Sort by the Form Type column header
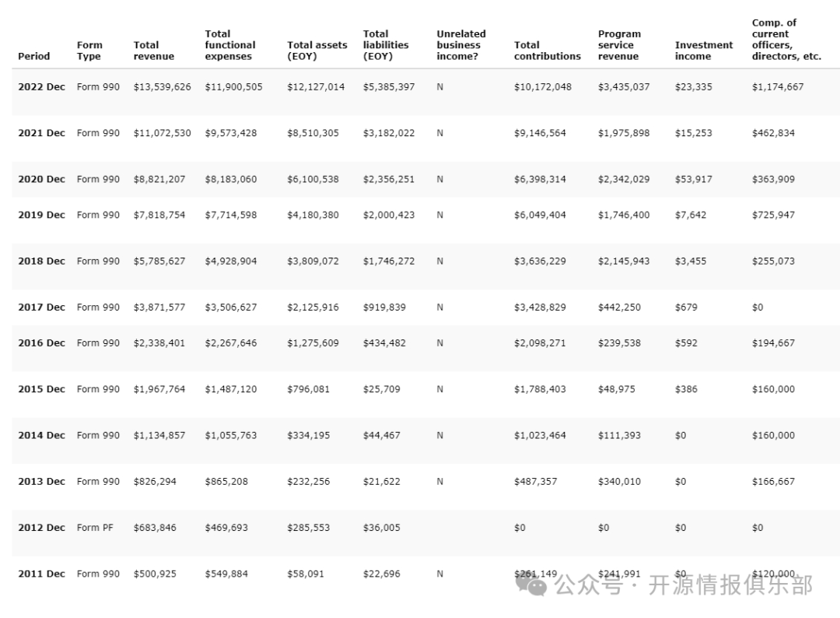Screen dimensions: 840x618 pyautogui.click(x=89, y=51)
